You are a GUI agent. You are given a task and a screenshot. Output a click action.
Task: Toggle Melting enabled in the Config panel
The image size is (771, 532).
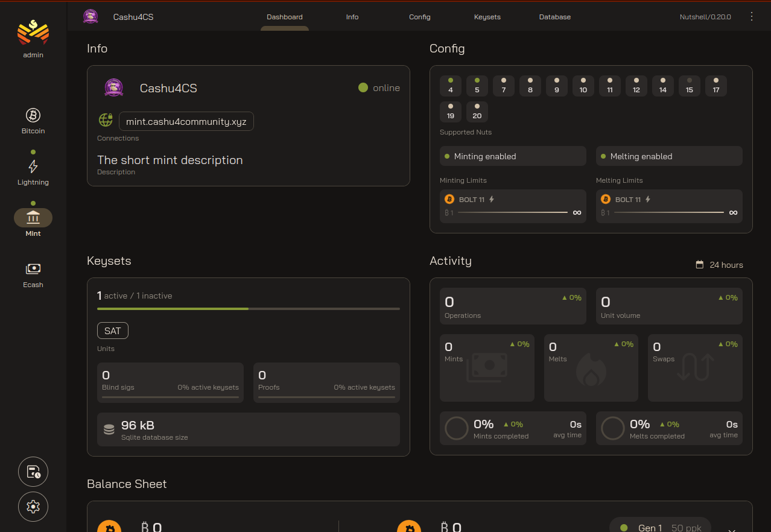pyautogui.click(x=668, y=156)
